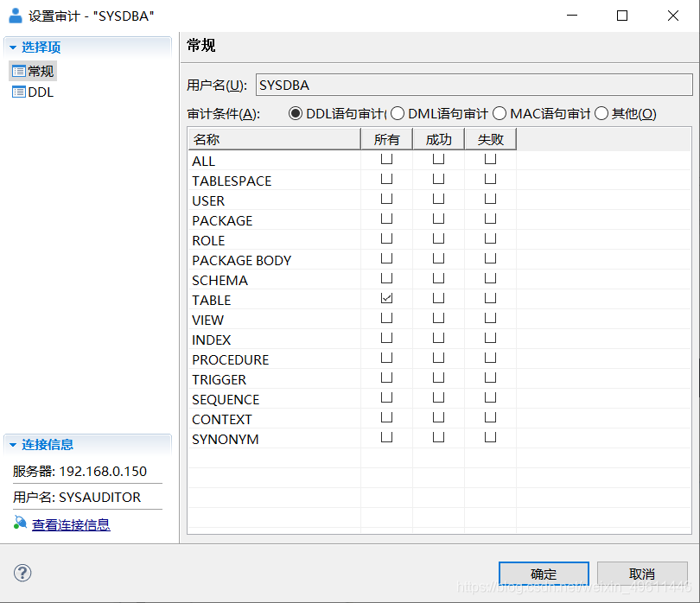Close the 设置审计 dialog window
Screen dimensions: 700x603
point(673,16)
